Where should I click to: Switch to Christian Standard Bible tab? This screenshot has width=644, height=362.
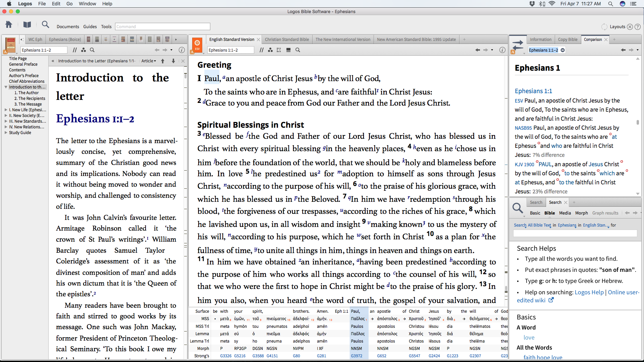(287, 40)
